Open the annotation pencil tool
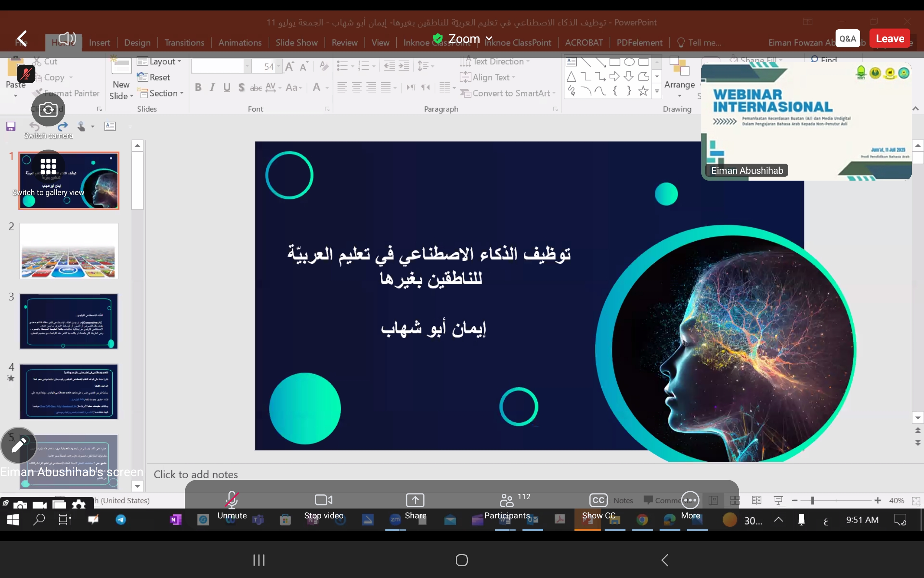This screenshot has width=924, height=578. click(19, 445)
